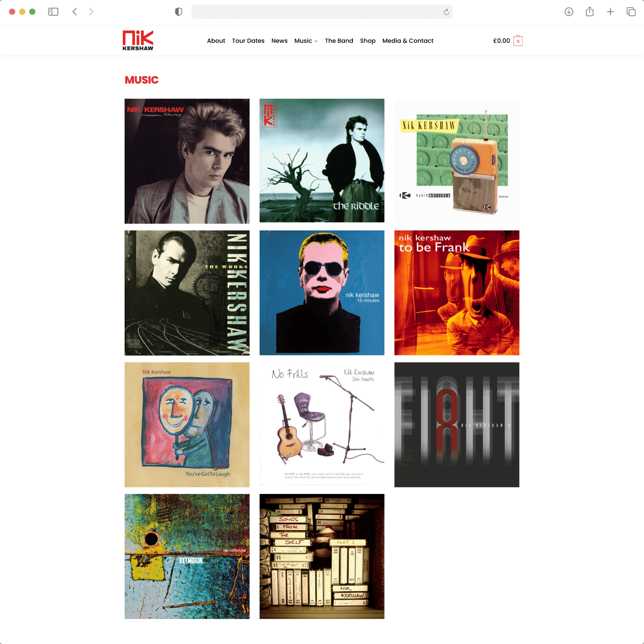Click the browser download icon
This screenshot has width=644, height=644.
click(569, 11)
